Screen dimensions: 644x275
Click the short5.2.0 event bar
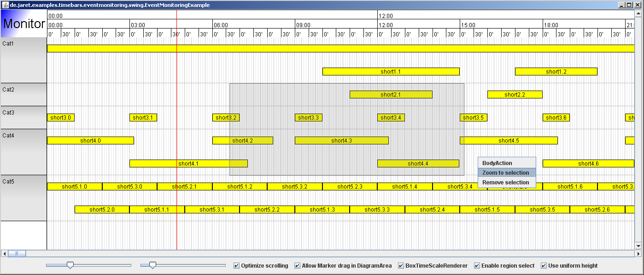(x=102, y=210)
